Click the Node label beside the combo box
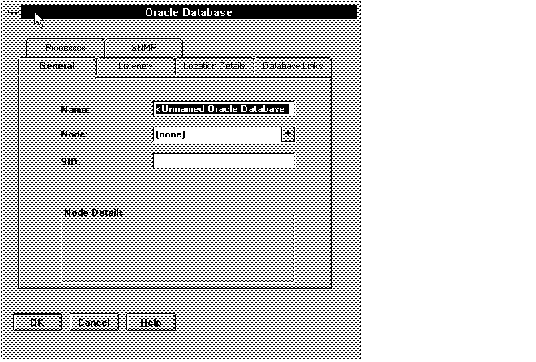The width and height of the screenshot is (536, 362). pos(73,134)
